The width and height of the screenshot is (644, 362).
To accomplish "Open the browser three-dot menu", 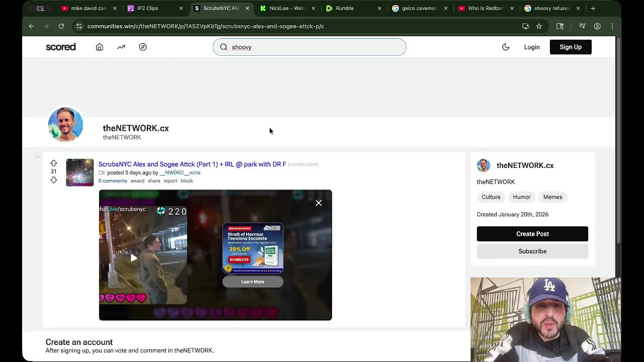I will (x=612, y=26).
